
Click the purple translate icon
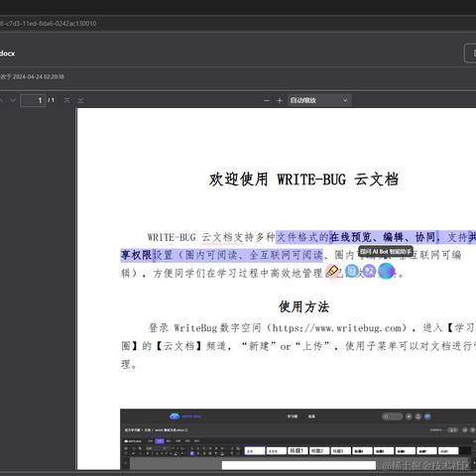(369, 271)
